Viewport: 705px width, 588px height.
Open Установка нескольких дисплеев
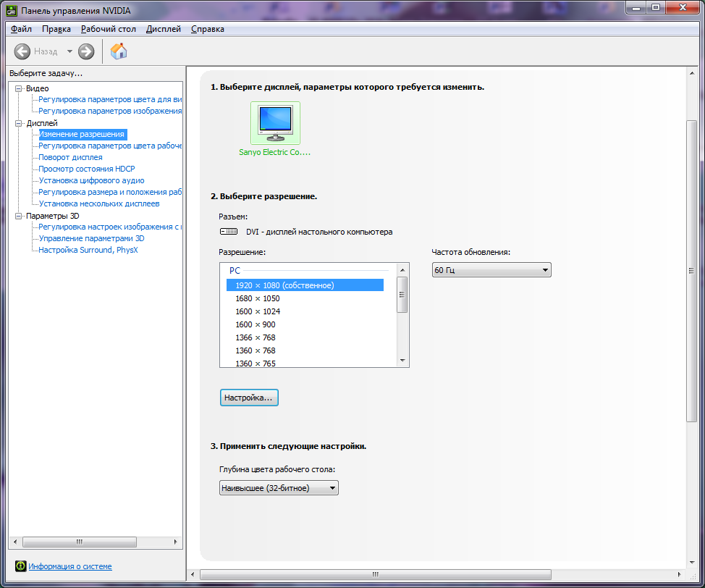99,203
